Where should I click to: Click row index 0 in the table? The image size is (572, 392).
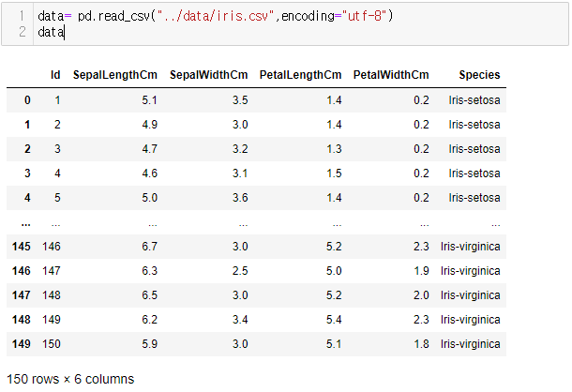(x=27, y=100)
